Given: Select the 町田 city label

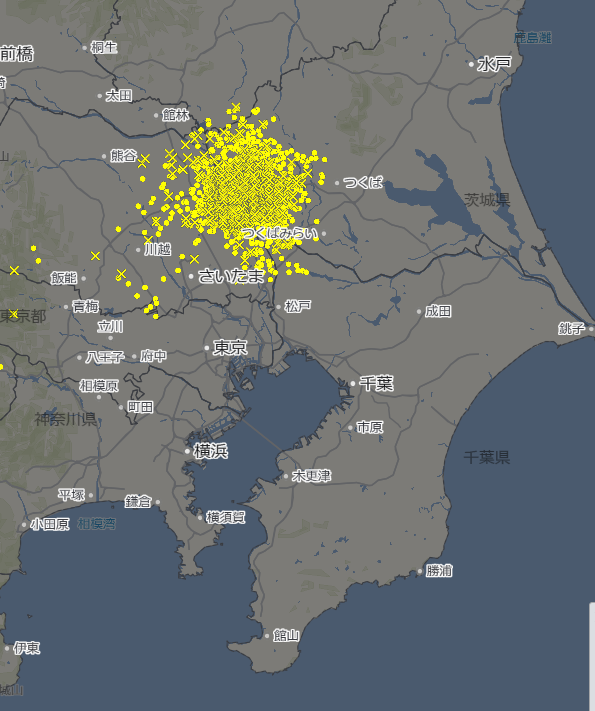Looking at the screenshot, I should pyautogui.click(x=140, y=407).
